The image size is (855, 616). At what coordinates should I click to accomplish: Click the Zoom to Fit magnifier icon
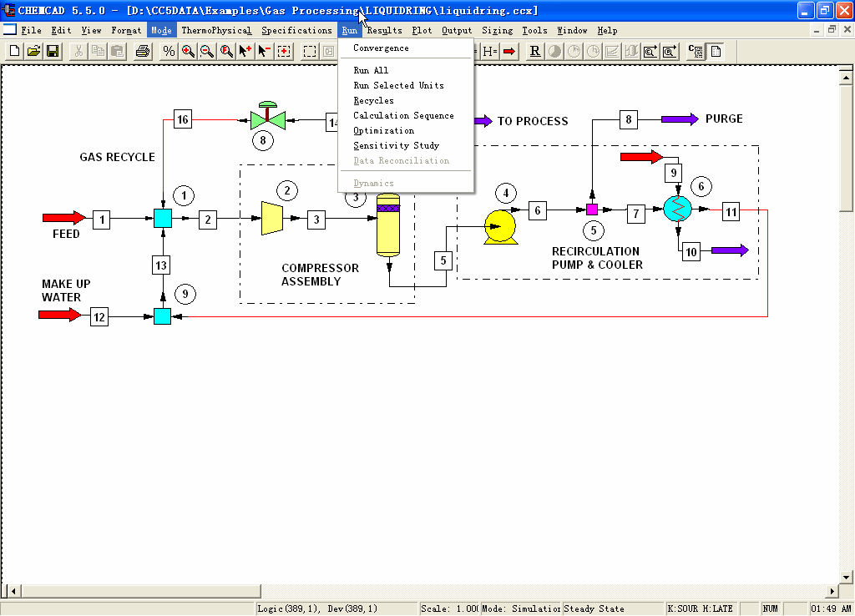[x=226, y=51]
